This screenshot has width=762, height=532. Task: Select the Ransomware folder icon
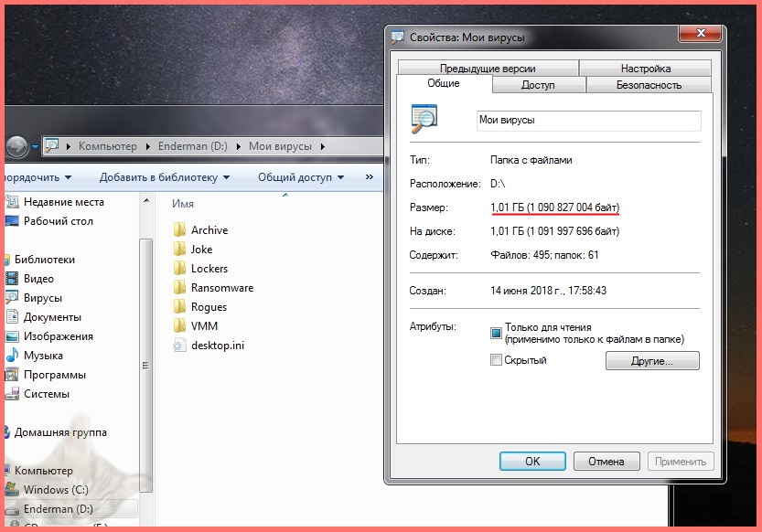(x=179, y=287)
